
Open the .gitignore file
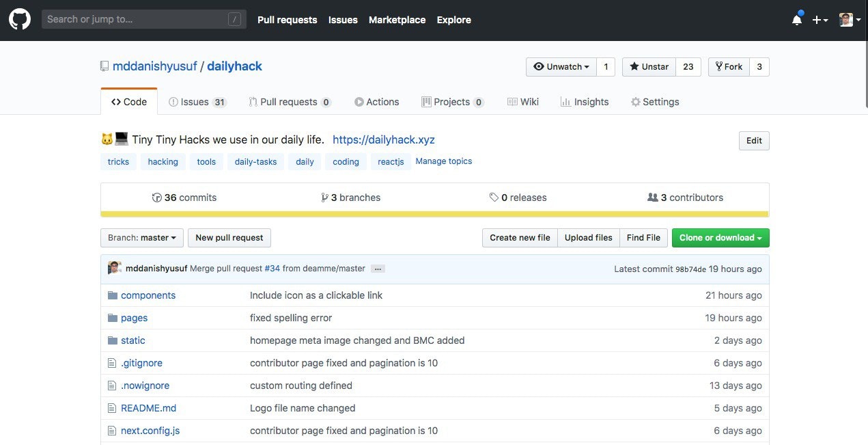pos(141,363)
